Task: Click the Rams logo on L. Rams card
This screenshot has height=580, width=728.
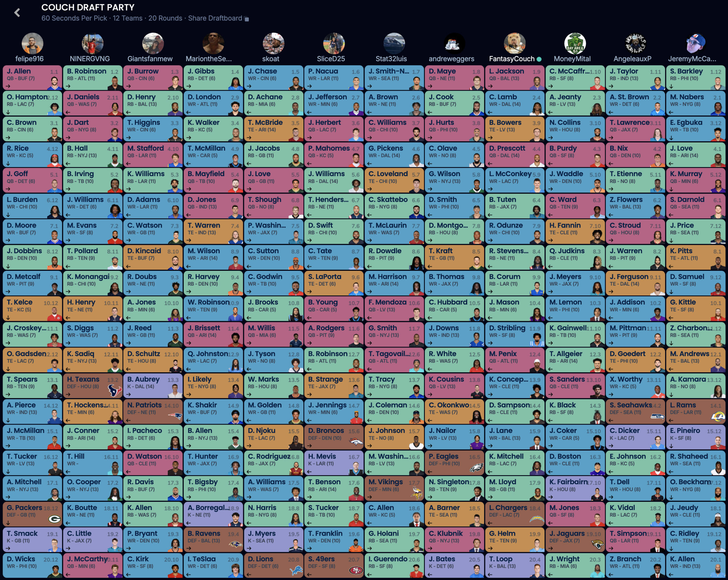Action: tap(718, 416)
